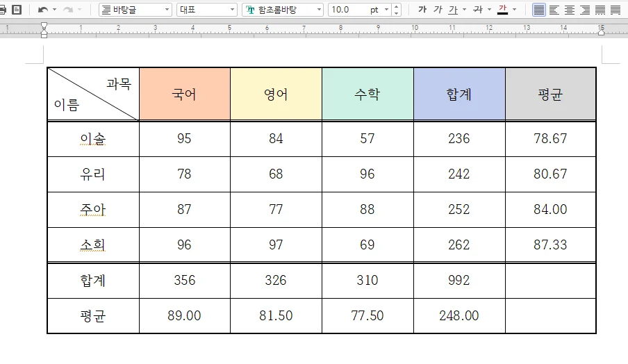This screenshot has height=364, width=628.
Task: Click the name cell 유리
Action: pos(93,174)
